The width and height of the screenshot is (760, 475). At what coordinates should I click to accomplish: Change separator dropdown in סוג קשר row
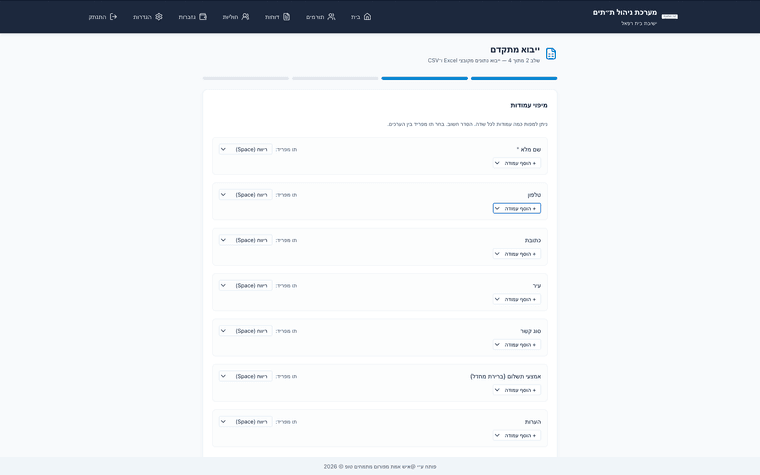pos(245,331)
